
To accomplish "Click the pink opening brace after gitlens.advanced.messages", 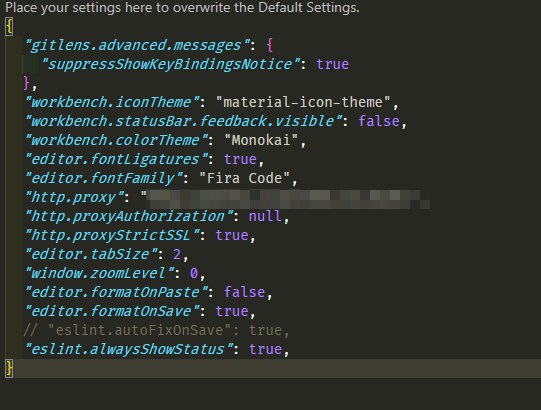I will pyautogui.click(x=270, y=46).
